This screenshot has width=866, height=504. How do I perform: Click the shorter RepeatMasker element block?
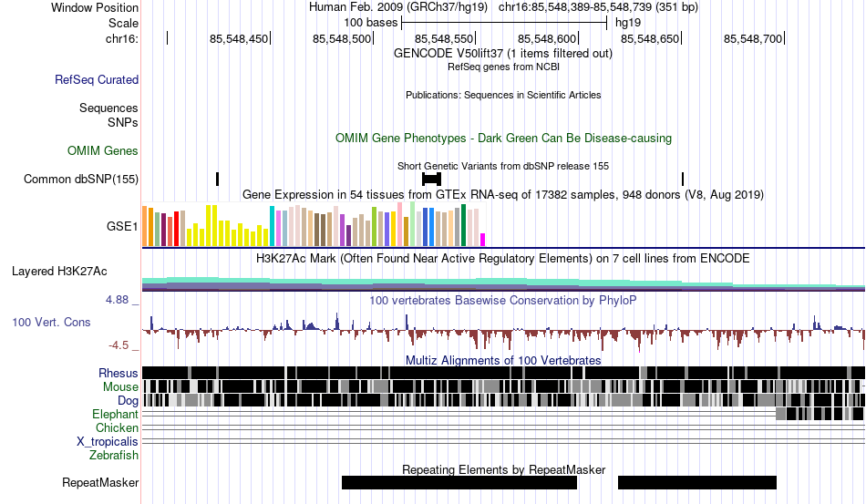697,482
